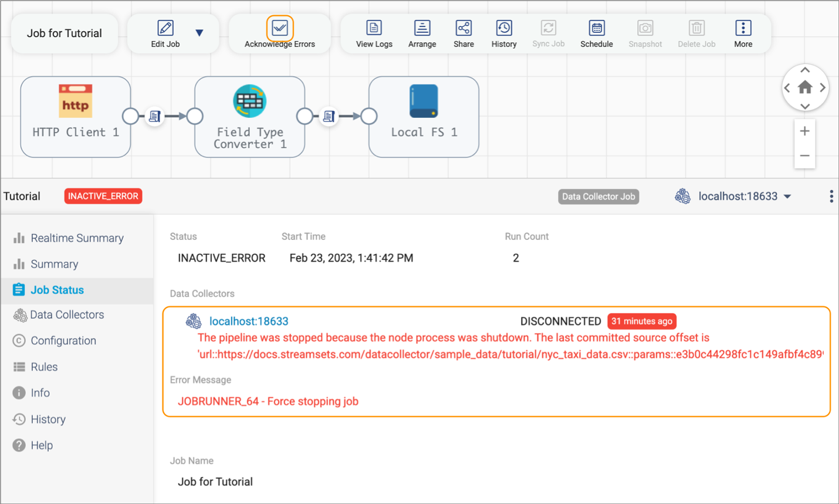
Task: Click the localhost:18633 Data Collector link
Action: pos(249,321)
